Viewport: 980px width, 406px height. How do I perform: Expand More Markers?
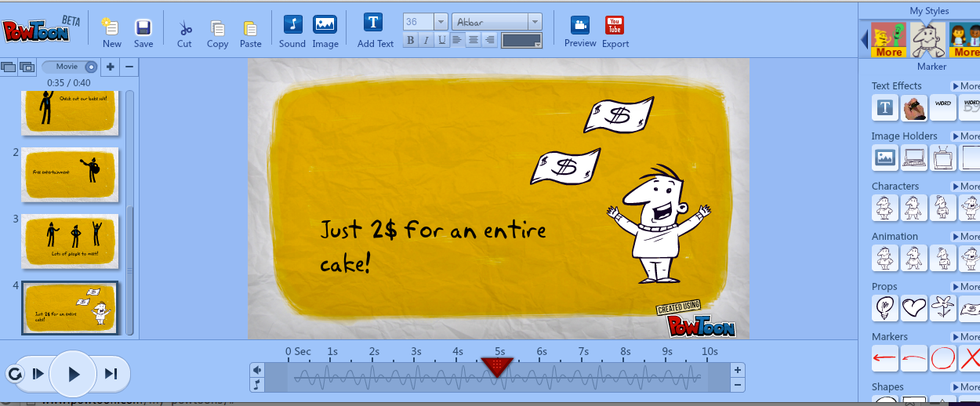966,337
